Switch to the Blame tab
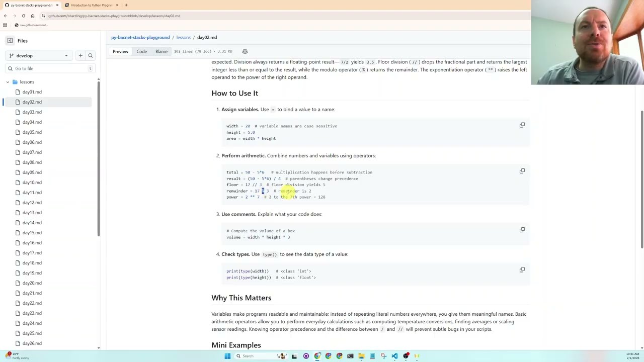The width and height of the screenshot is (644, 362). [x=162, y=51]
